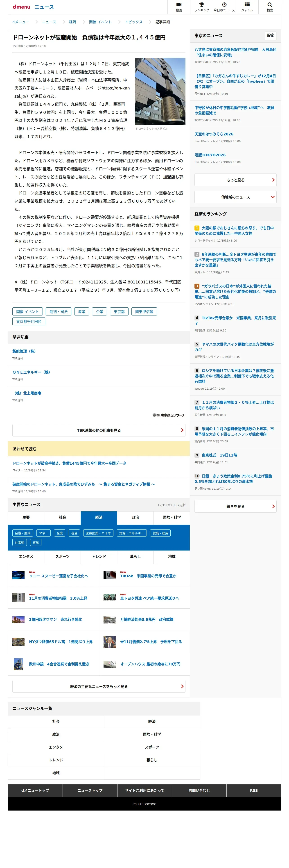Click the 設定 button for 東京のニュース

pyautogui.click(x=271, y=35)
